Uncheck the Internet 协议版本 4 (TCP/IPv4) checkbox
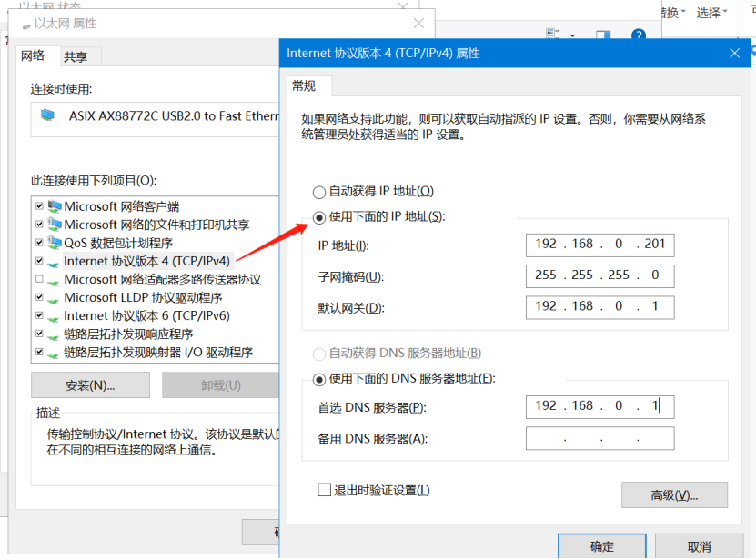 click(38, 261)
